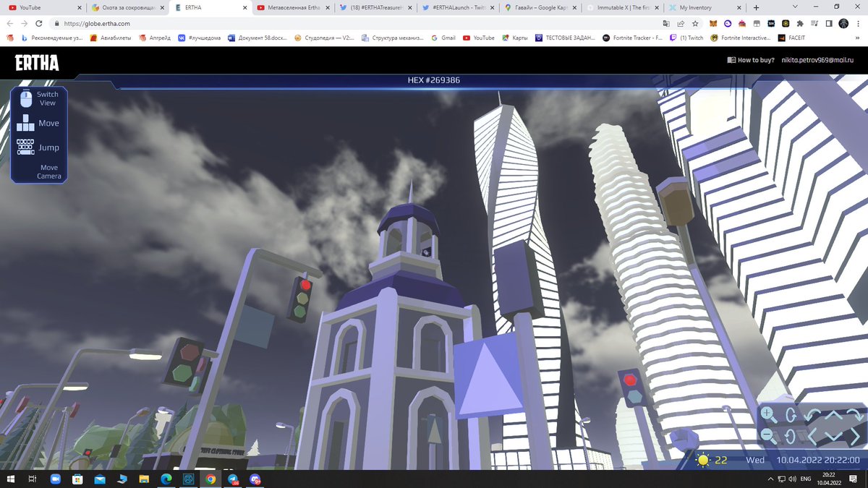Switch to the Immutable X tab

[623, 7]
